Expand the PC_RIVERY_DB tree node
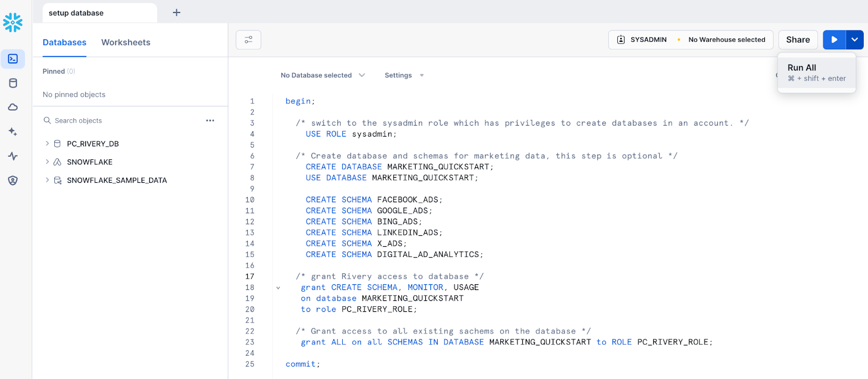This screenshot has width=868, height=379. [47, 144]
